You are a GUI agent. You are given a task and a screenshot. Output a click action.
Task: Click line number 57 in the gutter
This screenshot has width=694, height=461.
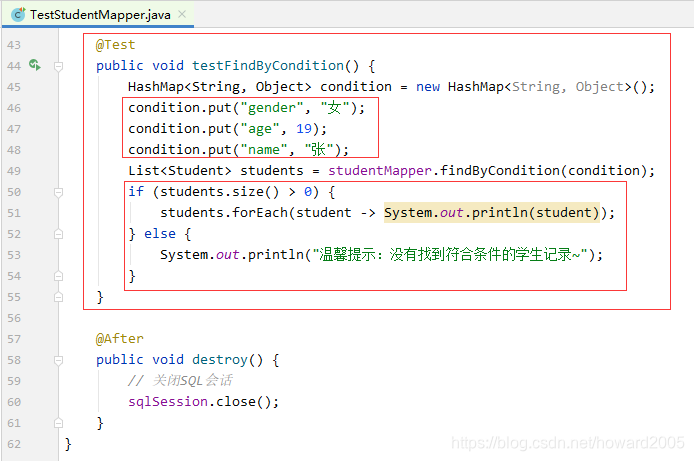pos(14,339)
